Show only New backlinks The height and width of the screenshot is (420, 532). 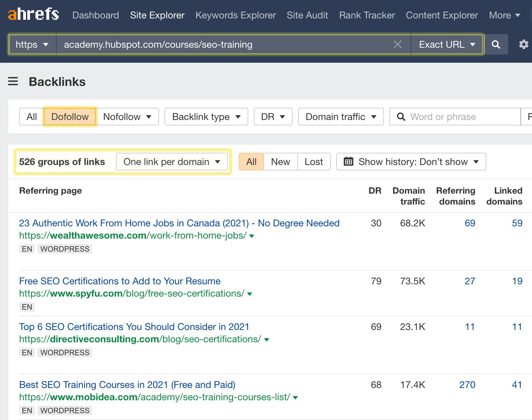point(280,162)
